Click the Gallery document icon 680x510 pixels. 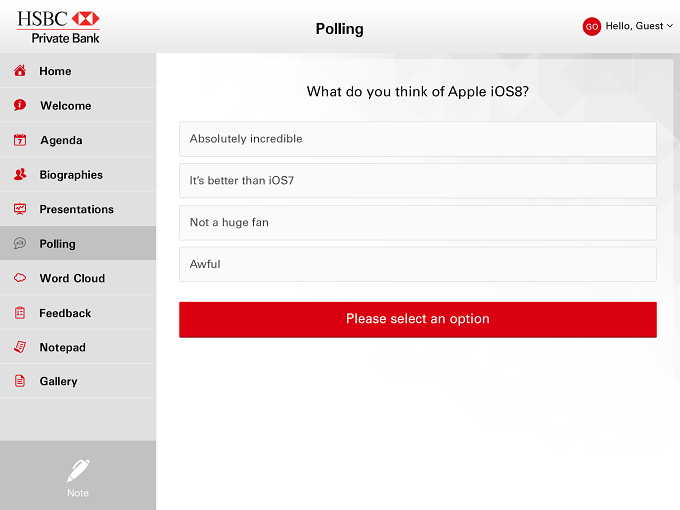coord(20,381)
